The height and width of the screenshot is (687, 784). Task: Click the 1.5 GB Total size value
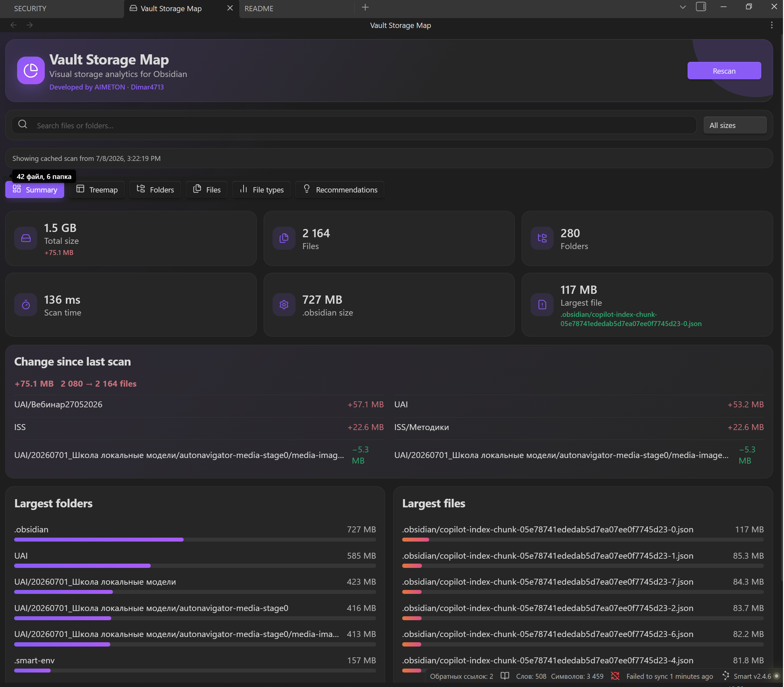point(60,228)
